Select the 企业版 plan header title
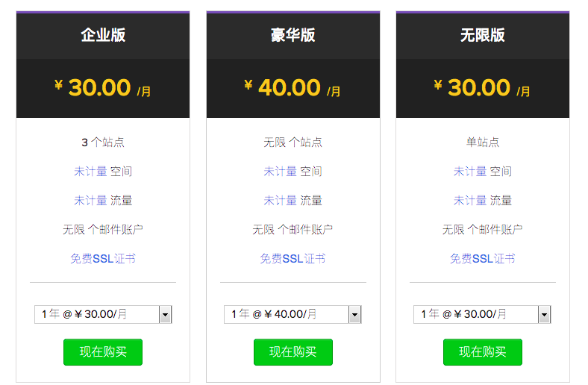The height and width of the screenshot is (385, 588). (103, 35)
